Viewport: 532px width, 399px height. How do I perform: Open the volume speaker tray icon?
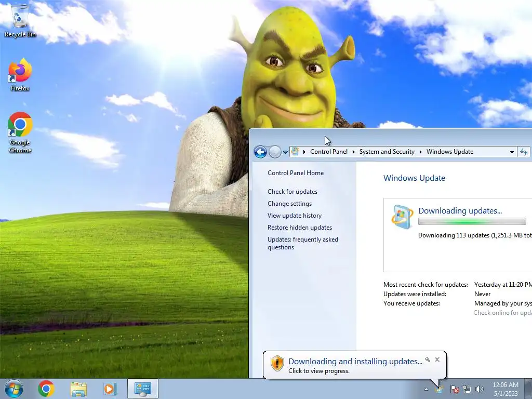pyautogui.click(x=480, y=390)
